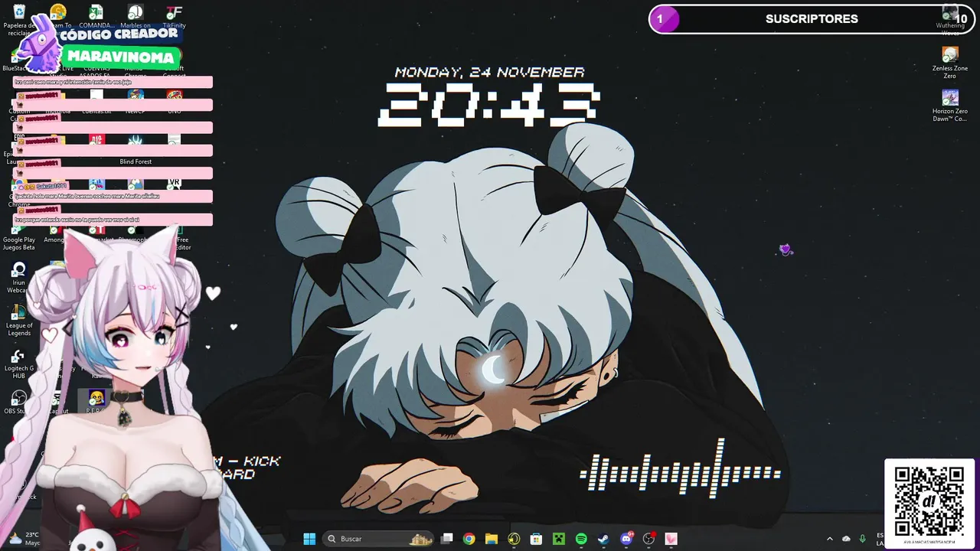Select the Marbles on Stream desktop icon
Image resolution: width=980 pixels, height=551 pixels.
tap(136, 17)
